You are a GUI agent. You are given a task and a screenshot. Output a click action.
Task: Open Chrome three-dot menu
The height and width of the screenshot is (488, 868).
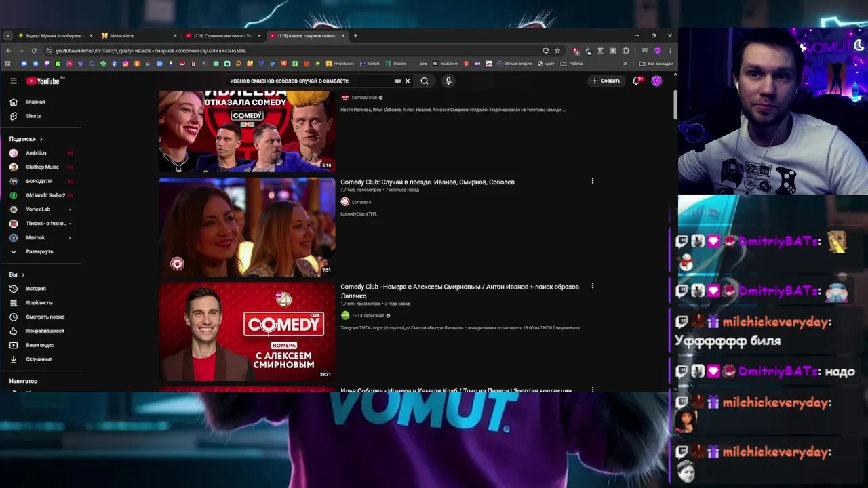coord(670,51)
